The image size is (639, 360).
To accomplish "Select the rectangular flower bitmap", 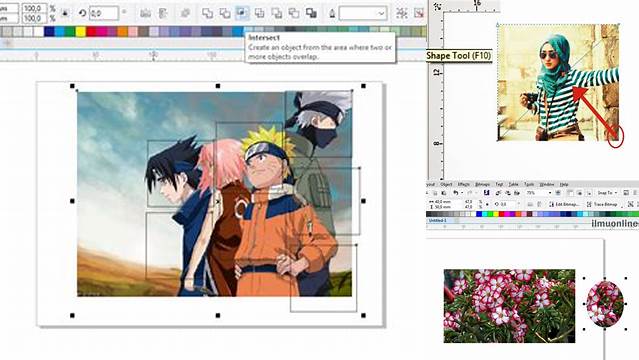I will coord(509,306).
